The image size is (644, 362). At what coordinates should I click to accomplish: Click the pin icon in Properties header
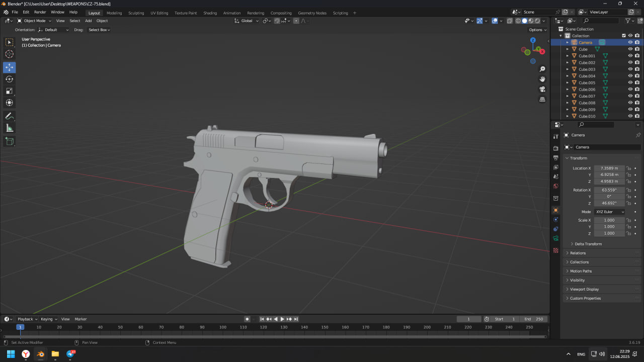click(x=638, y=135)
